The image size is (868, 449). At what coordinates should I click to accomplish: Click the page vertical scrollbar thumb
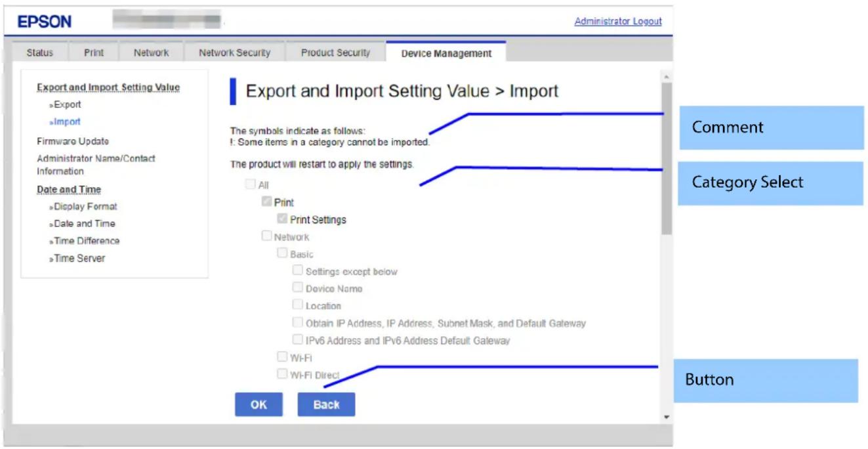(667, 158)
